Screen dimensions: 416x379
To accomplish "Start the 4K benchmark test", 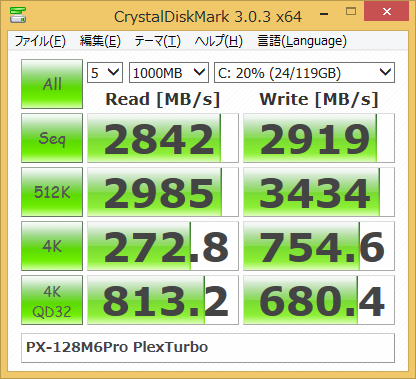I will [52, 246].
